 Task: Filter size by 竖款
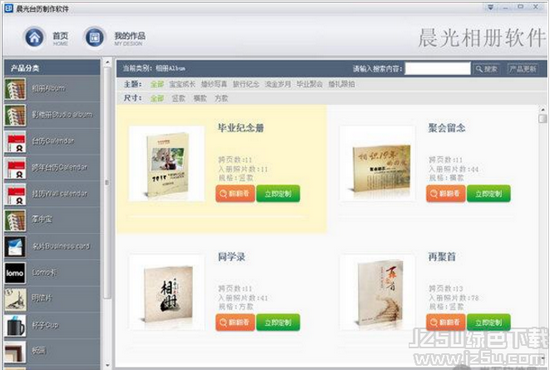[x=178, y=99]
